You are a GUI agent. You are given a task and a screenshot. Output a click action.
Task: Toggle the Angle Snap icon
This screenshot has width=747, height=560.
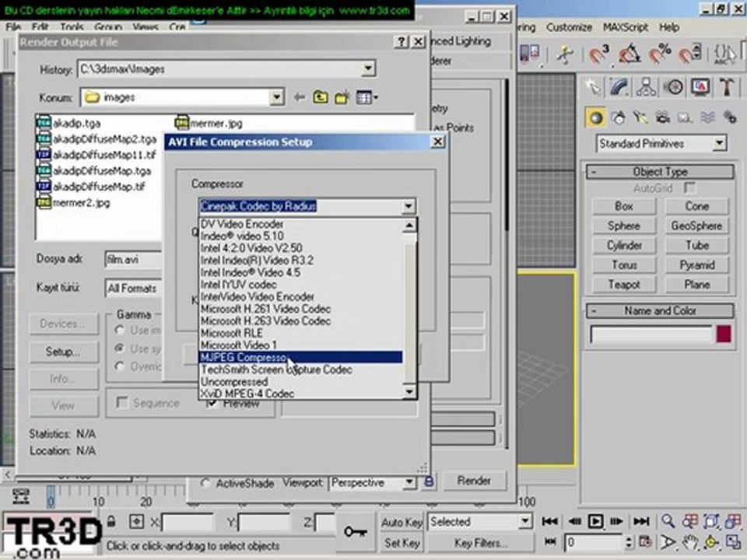(630, 54)
